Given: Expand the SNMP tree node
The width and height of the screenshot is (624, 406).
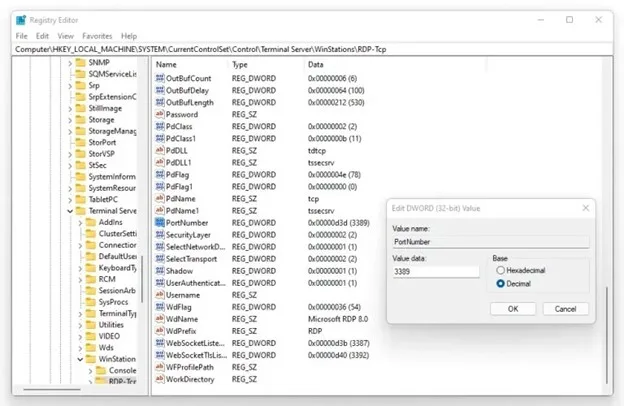Looking at the screenshot, I should pyautogui.click(x=70, y=62).
